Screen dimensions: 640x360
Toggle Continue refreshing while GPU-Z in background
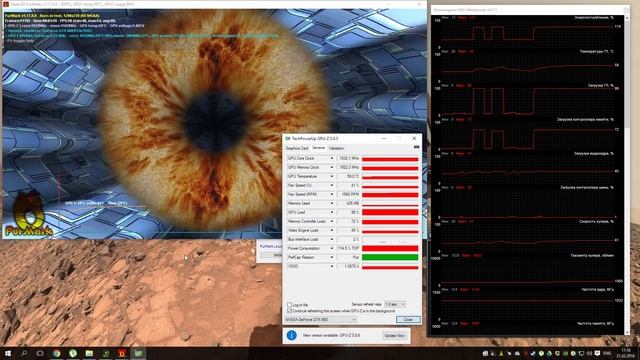tap(289, 311)
